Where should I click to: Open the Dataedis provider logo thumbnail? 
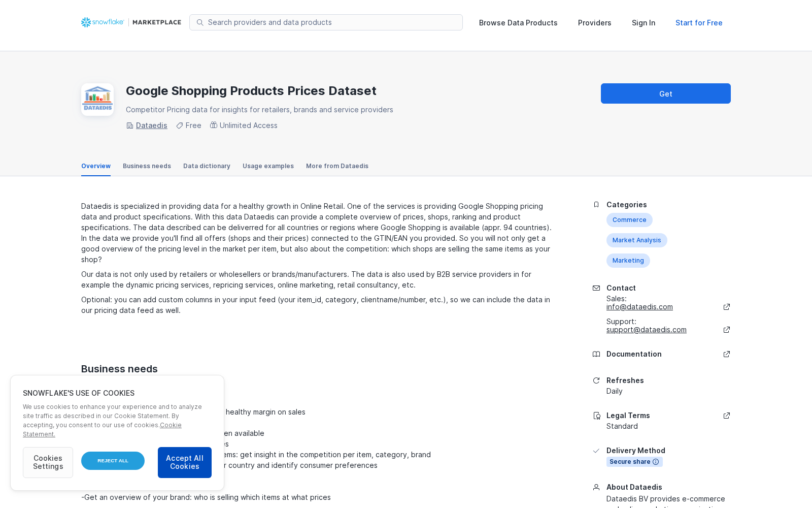tap(97, 100)
